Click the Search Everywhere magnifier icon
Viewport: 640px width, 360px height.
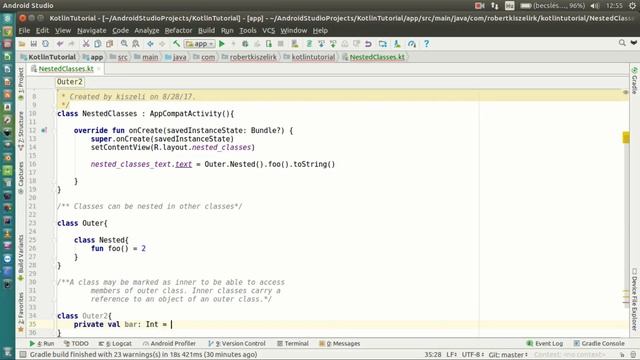click(622, 43)
